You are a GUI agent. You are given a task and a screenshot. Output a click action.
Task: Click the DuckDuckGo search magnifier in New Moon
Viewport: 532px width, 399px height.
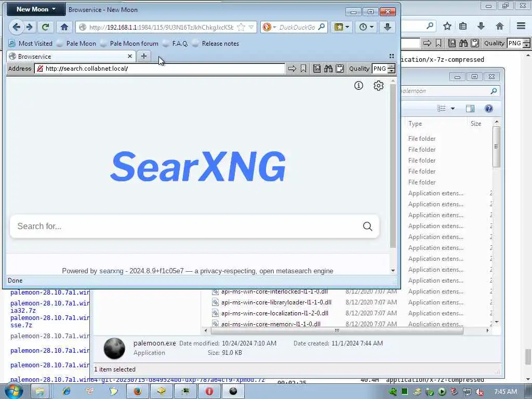point(321,27)
